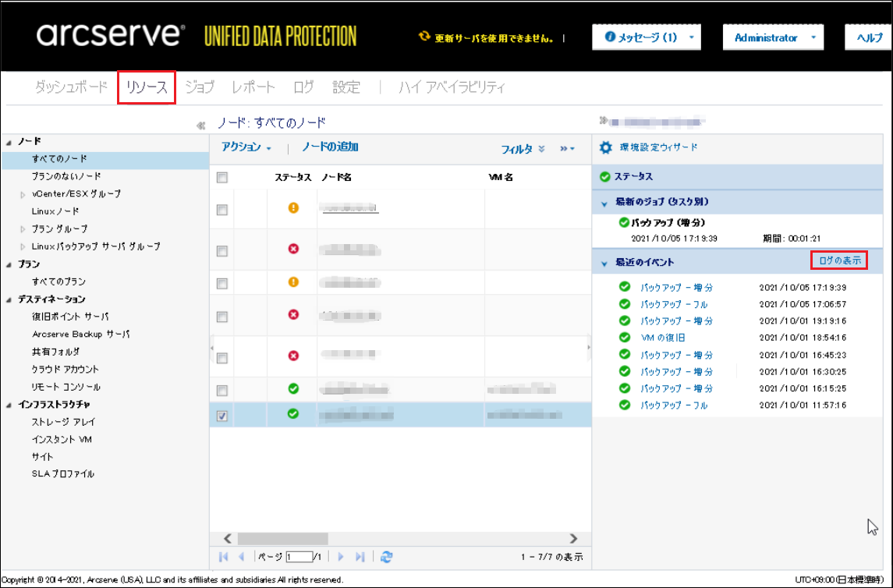
Task: Select Linux ノード in the tree
Action: (x=55, y=211)
